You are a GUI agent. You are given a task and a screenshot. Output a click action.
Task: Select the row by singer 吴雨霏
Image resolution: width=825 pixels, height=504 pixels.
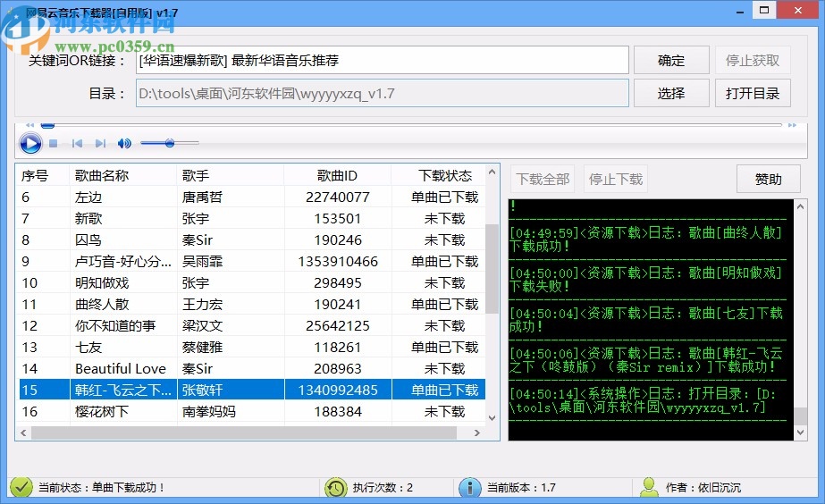252,262
